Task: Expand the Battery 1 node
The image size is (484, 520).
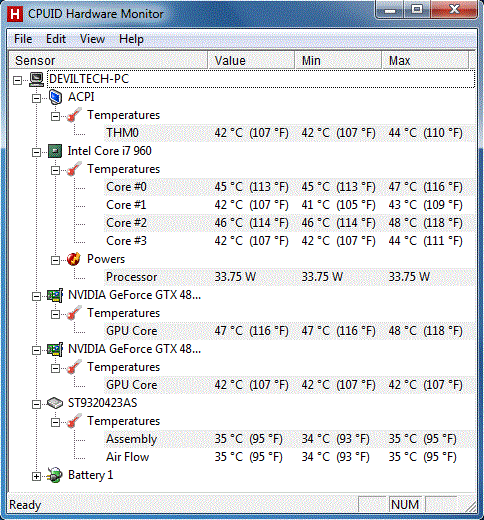Action: click(37, 476)
